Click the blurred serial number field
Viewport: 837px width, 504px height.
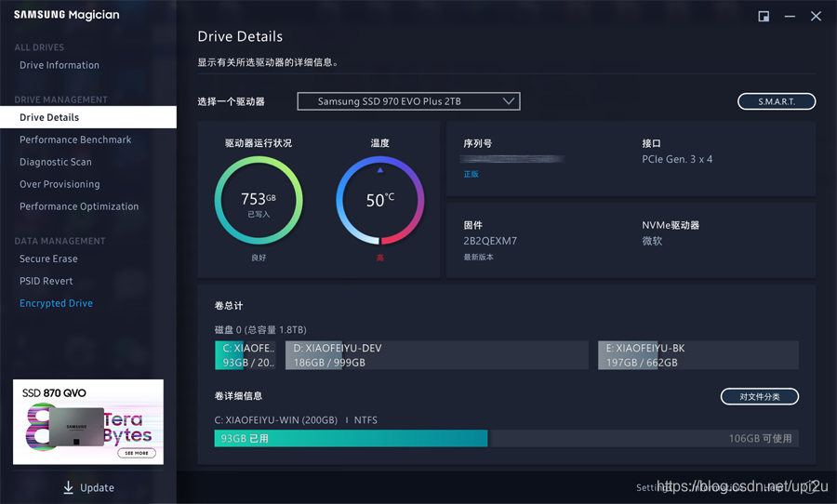(x=511, y=159)
